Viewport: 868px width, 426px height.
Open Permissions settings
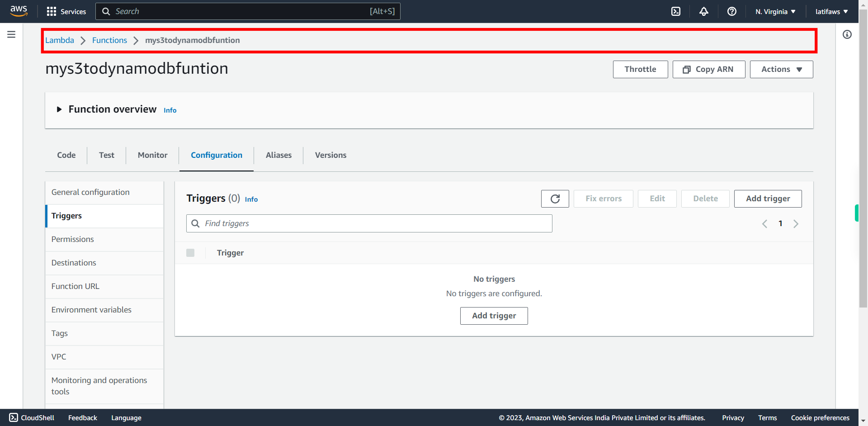coord(104,240)
